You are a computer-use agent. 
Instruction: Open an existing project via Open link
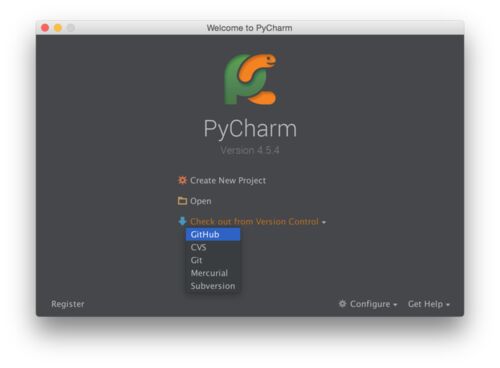coord(201,201)
